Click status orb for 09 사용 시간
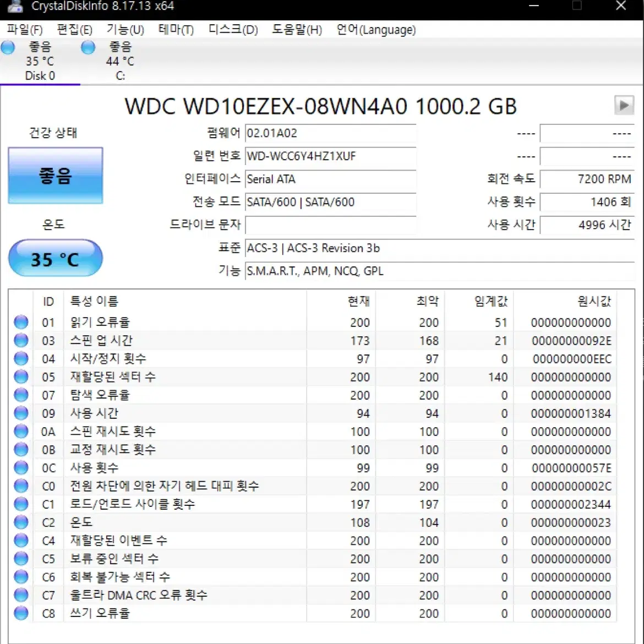This screenshot has height=644, width=644. point(21,413)
